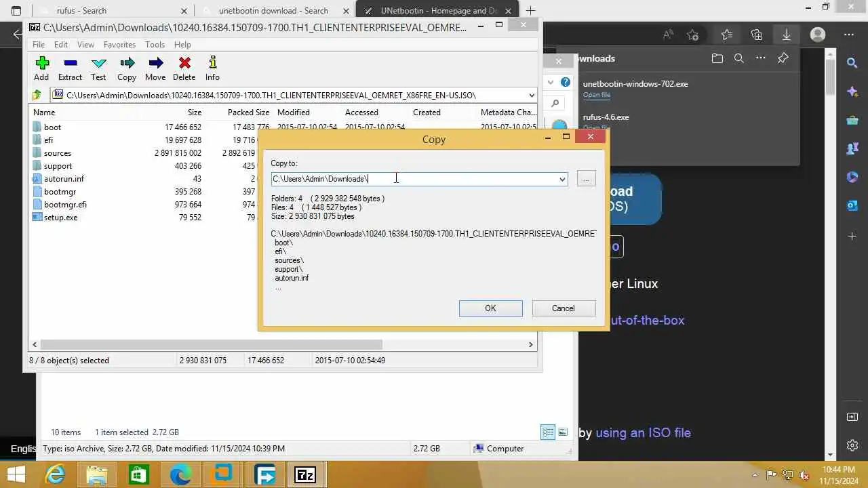868x488 pixels.
Task: Open Edge sidebar tools briefcase icon
Action: 852,121
